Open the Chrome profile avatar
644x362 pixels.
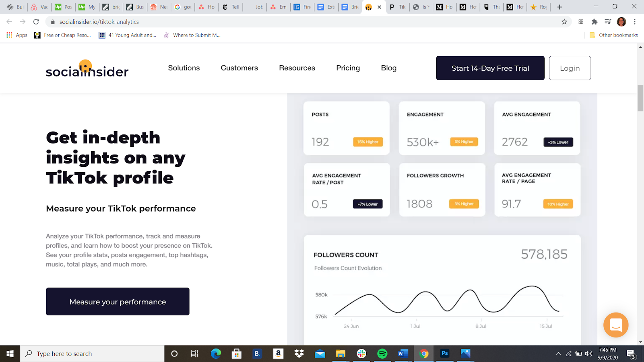click(x=621, y=22)
